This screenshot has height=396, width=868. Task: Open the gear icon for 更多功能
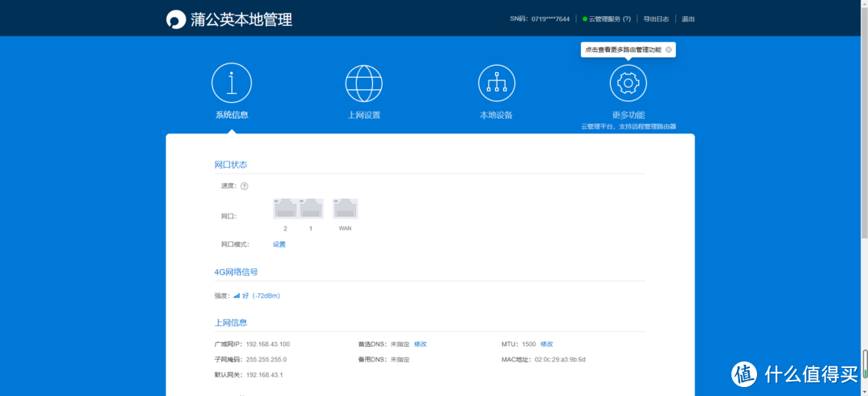[x=628, y=83]
